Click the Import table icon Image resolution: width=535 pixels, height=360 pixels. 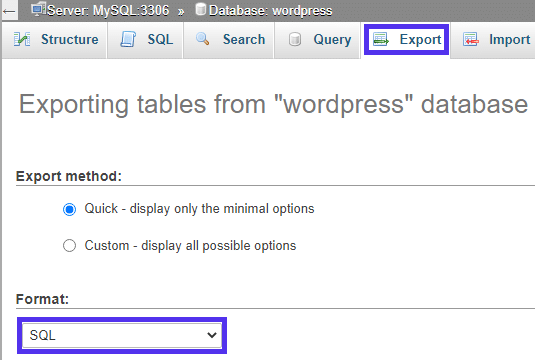click(x=471, y=39)
